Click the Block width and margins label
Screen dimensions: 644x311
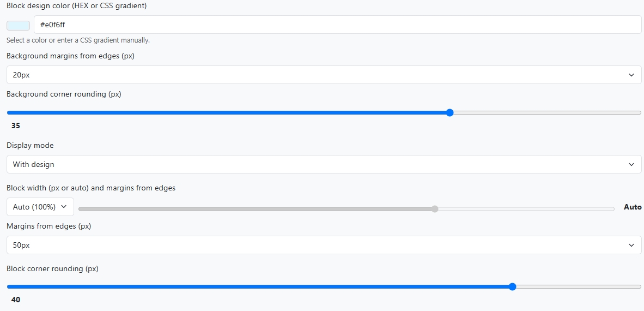pyautogui.click(x=91, y=188)
